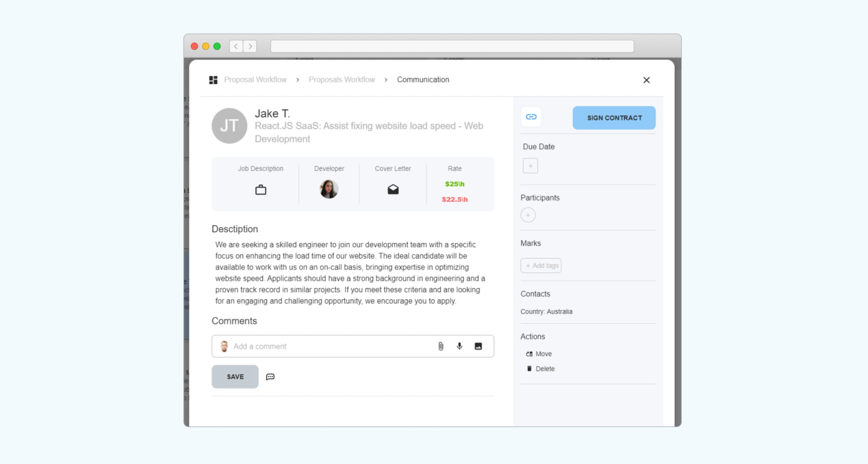Open the Cover Letter envelope icon
The height and width of the screenshot is (464, 868).
[393, 189]
